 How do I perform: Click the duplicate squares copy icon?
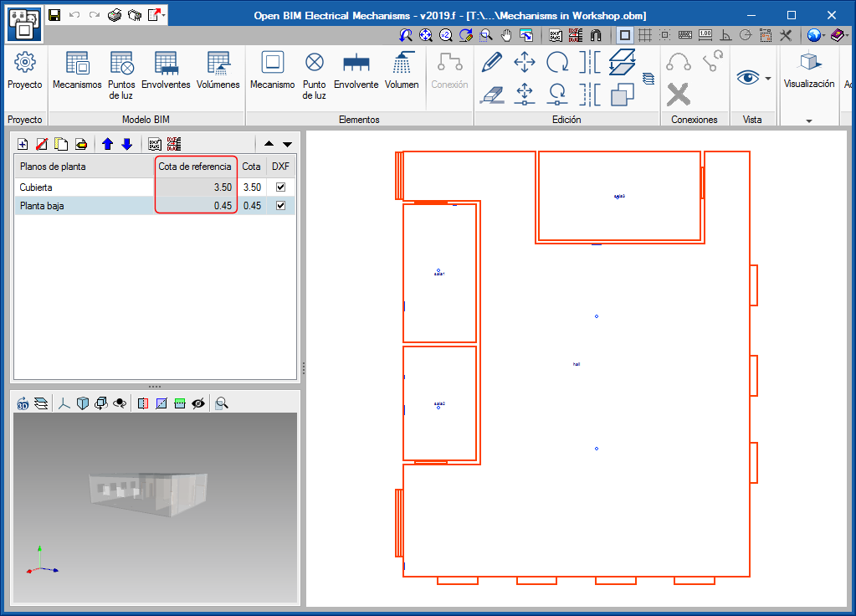pos(622,95)
